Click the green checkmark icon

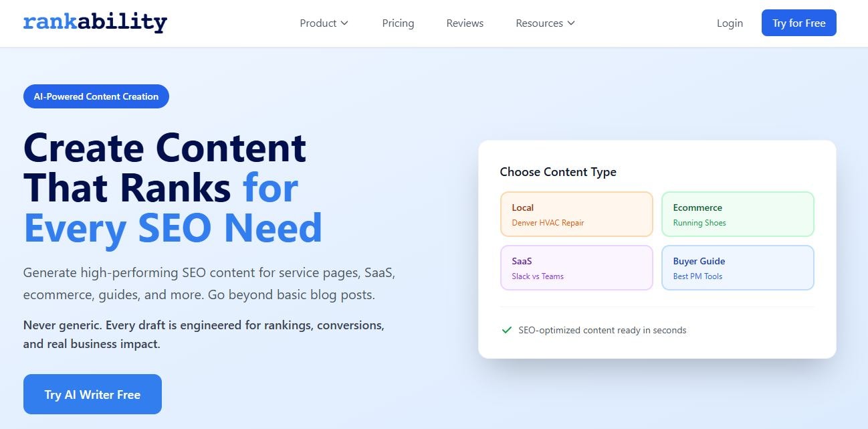click(x=507, y=330)
